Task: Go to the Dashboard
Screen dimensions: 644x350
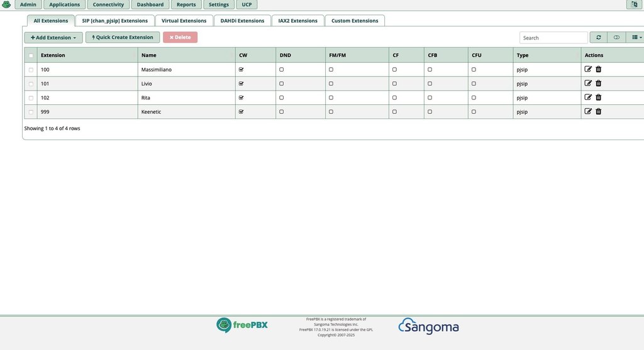Action: pos(150,4)
